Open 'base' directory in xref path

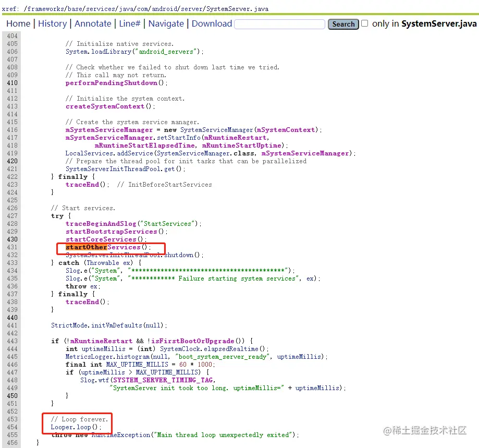(x=75, y=8)
